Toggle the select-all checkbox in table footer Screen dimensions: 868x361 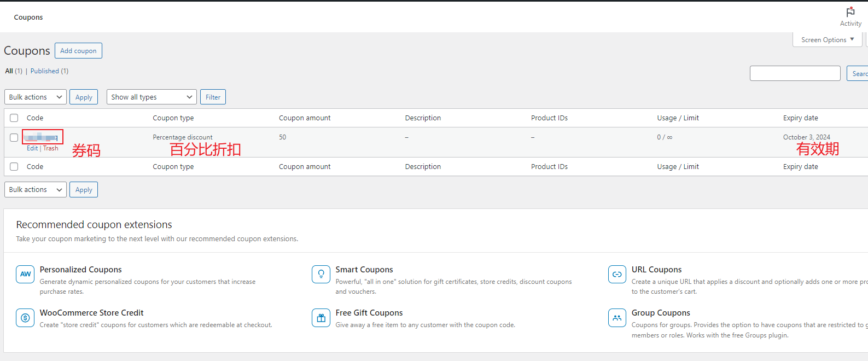coord(14,167)
